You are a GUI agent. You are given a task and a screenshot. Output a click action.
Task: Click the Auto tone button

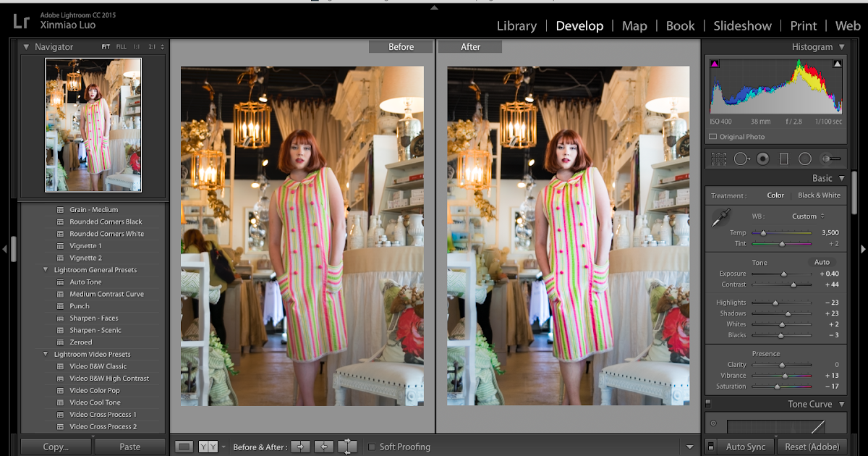tap(822, 262)
